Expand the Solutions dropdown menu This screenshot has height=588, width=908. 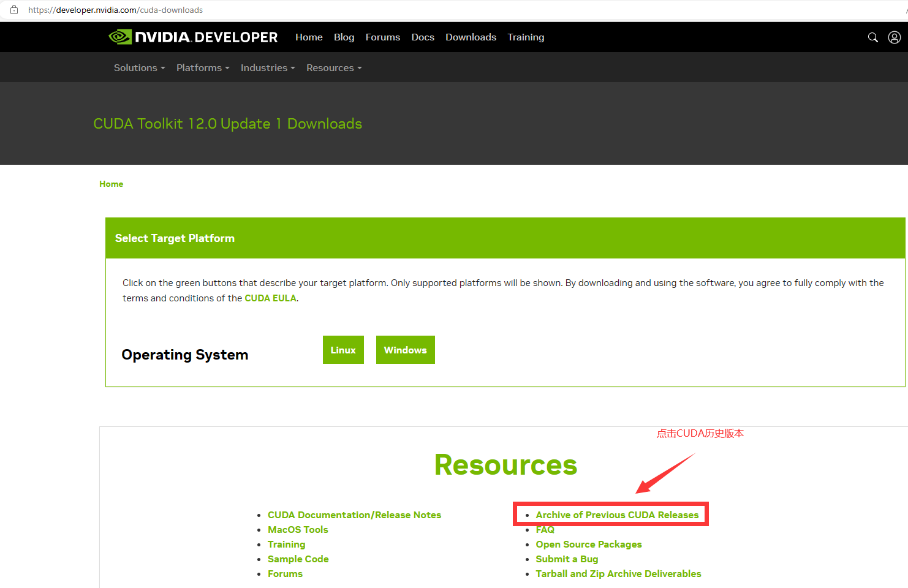139,67
